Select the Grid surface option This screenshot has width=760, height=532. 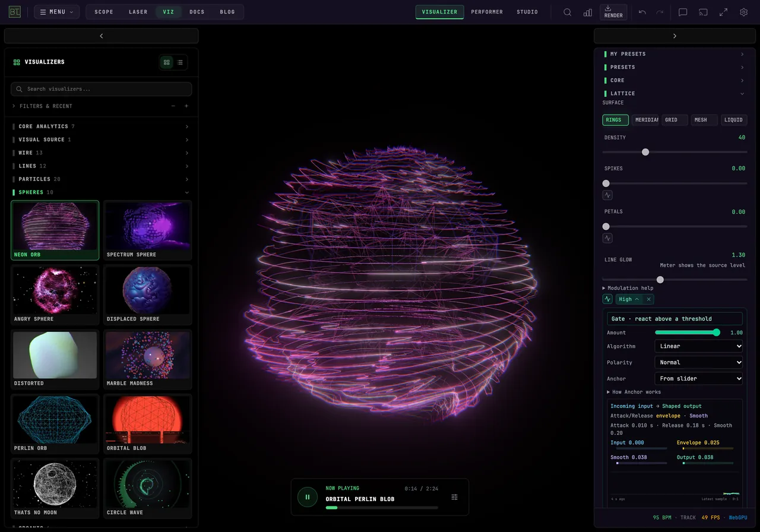point(674,120)
